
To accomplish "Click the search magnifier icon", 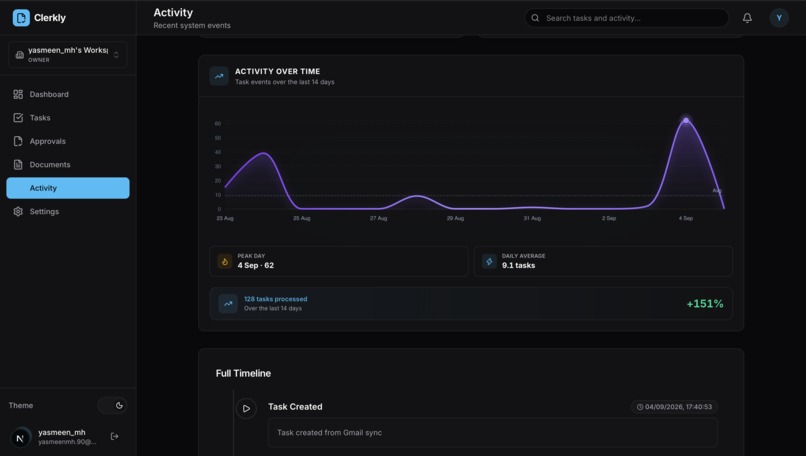I will click(x=535, y=18).
